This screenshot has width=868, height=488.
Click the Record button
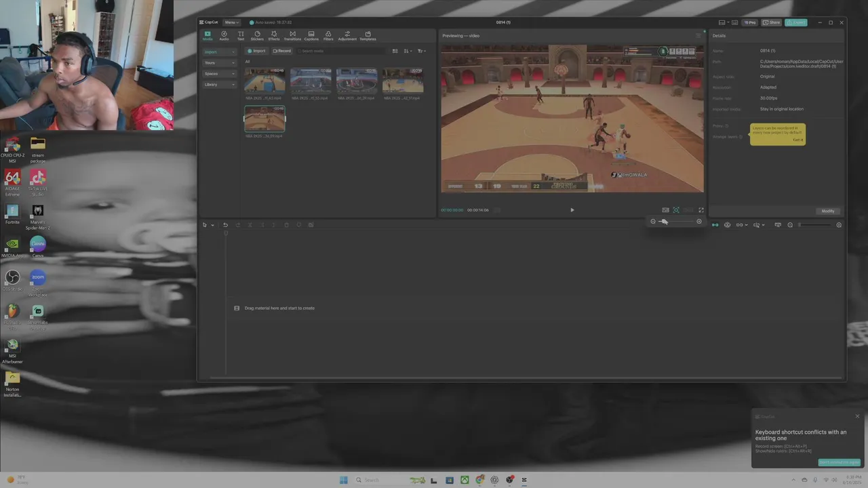point(282,51)
